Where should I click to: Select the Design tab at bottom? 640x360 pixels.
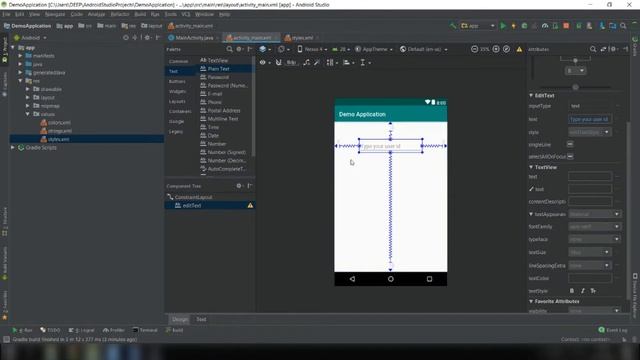coord(180,319)
